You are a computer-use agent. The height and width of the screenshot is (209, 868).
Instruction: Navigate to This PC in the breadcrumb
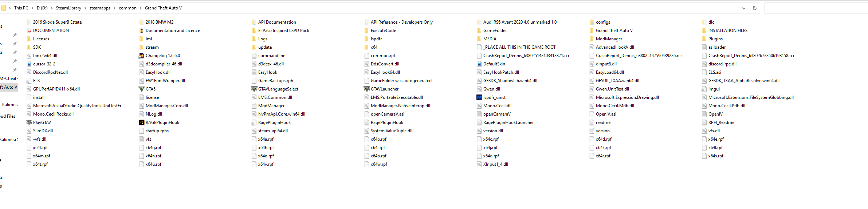point(21,8)
